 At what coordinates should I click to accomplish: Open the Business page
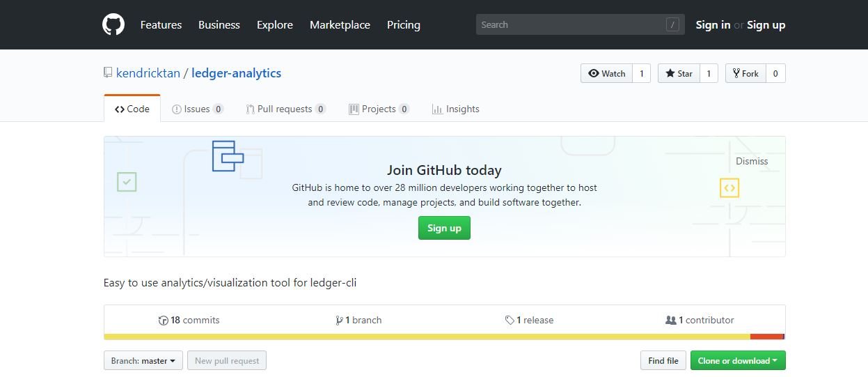click(x=219, y=24)
